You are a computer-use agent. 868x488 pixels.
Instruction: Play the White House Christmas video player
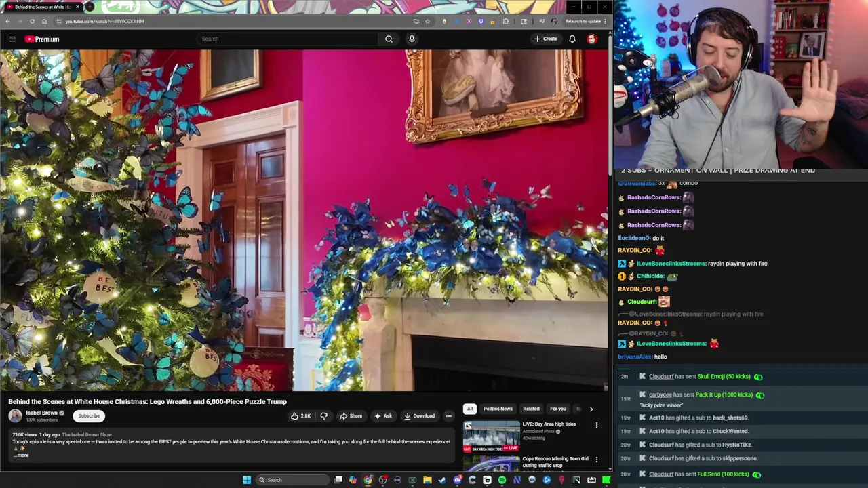304,221
